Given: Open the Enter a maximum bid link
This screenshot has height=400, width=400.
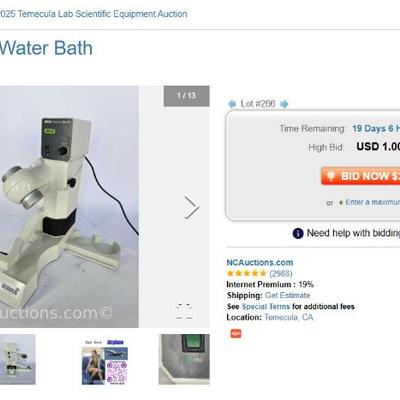Looking at the screenshot, I should click(x=372, y=202).
